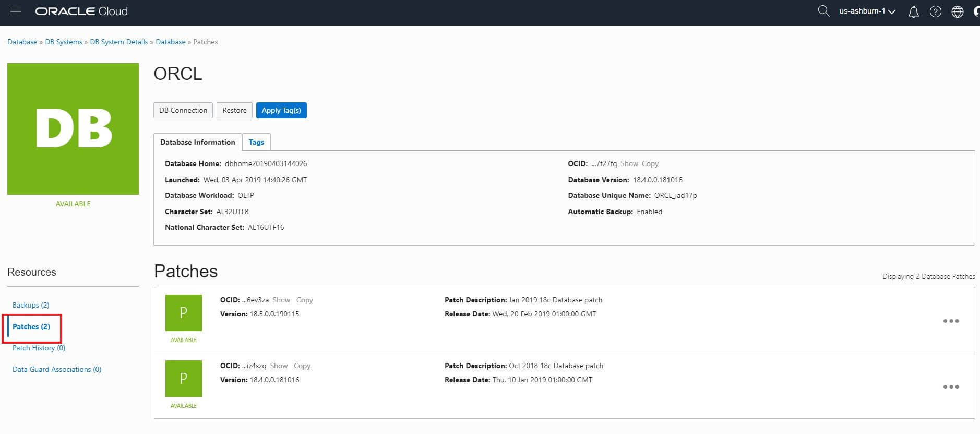Open actions menu for Oct 2018 patch
The image size is (980, 434).
[x=951, y=386]
